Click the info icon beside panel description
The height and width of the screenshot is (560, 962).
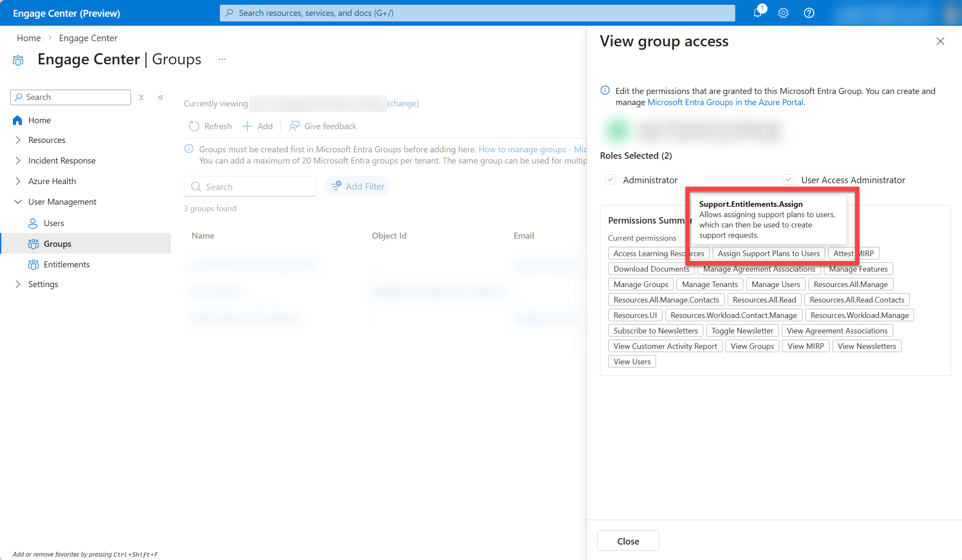pos(605,91)
